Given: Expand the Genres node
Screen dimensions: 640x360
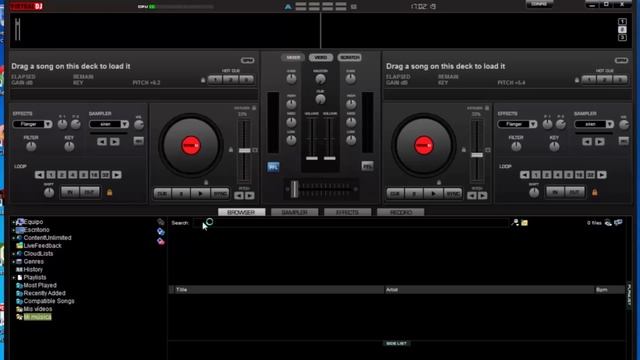Looking at the screenshot, I should point(13,262).
